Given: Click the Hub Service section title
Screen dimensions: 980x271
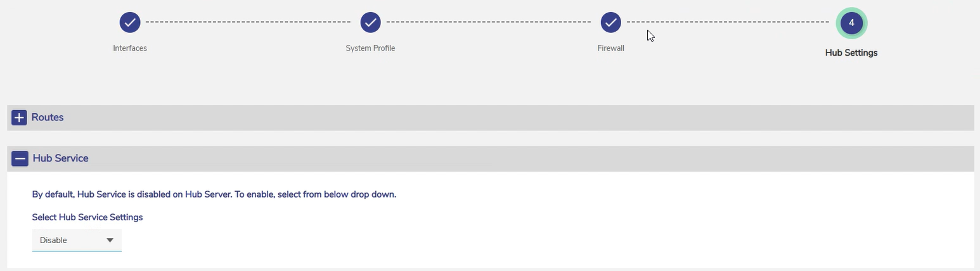Looking at the screenshot, I should [60, 158].
